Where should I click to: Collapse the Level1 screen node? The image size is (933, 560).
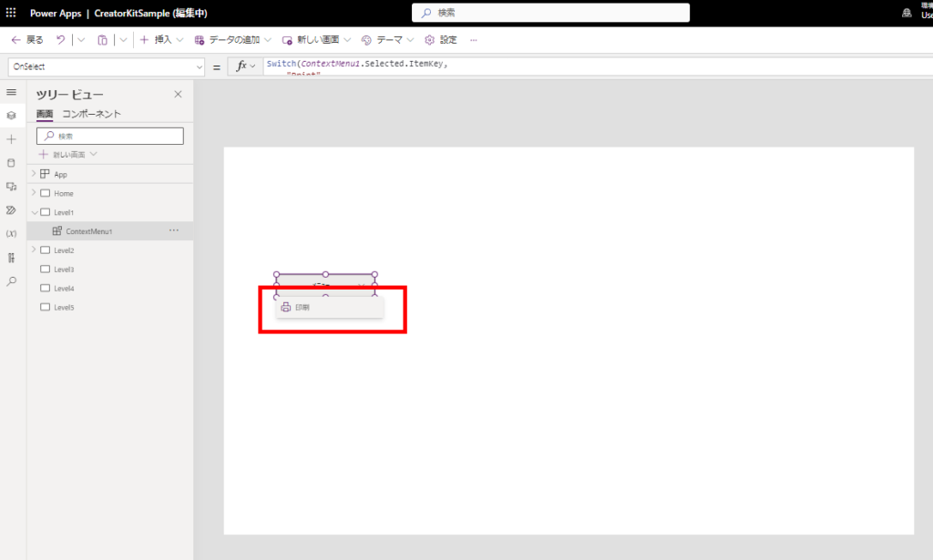pos(34,212)
